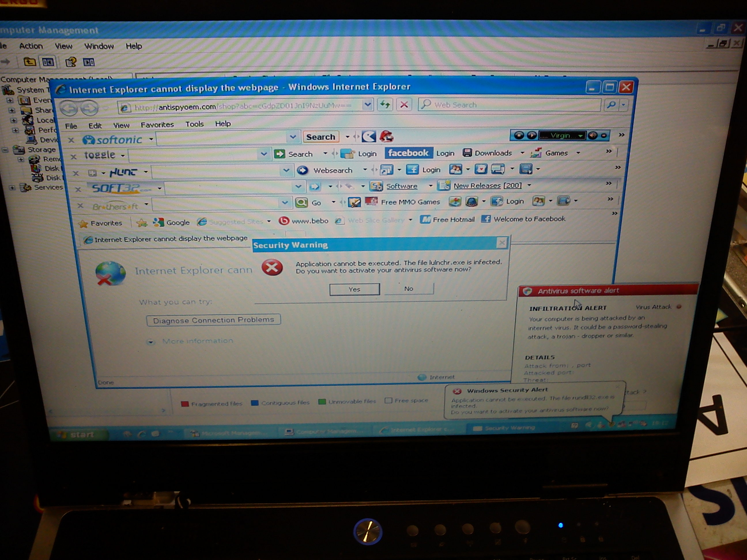Click the Free space legend swatch

[x=388, y=400]
